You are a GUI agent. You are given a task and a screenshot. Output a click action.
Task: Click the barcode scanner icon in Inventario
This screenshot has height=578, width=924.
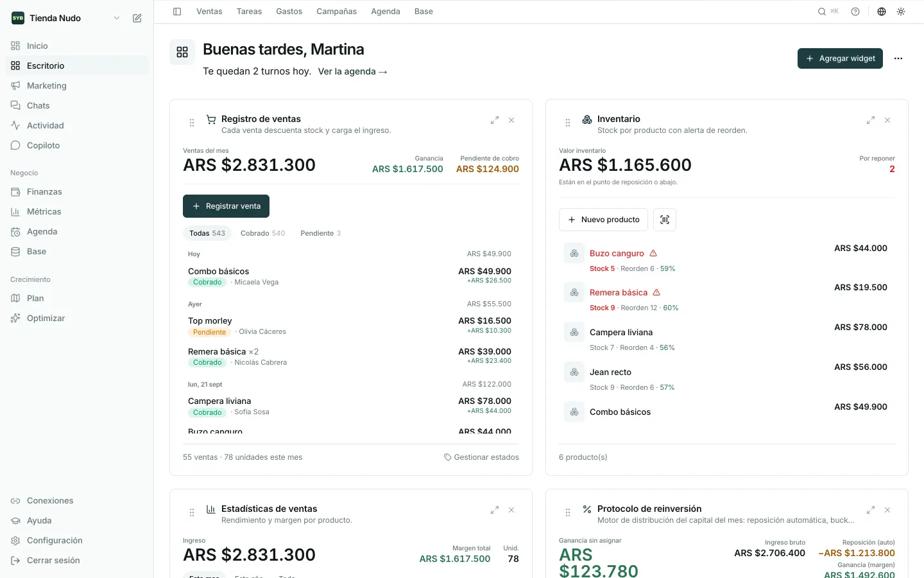665,220
